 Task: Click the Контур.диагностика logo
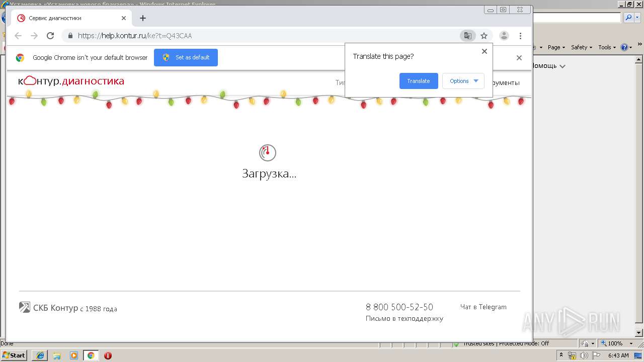click(x=71, y=81)
